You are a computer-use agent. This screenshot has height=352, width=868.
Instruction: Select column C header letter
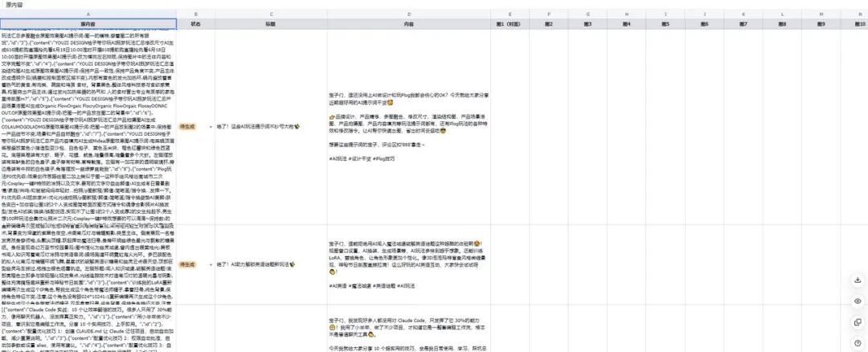[272, 14]
